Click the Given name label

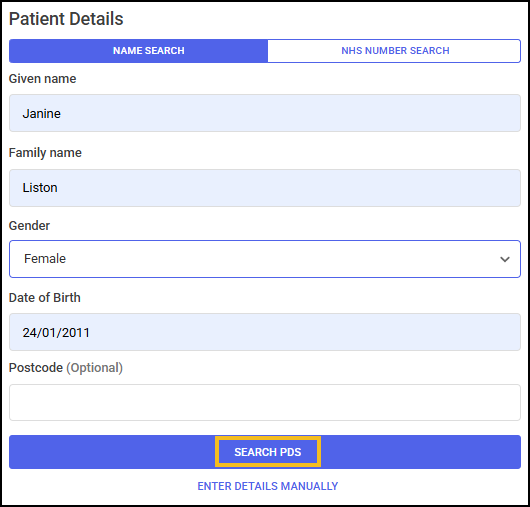click(43, 79)
